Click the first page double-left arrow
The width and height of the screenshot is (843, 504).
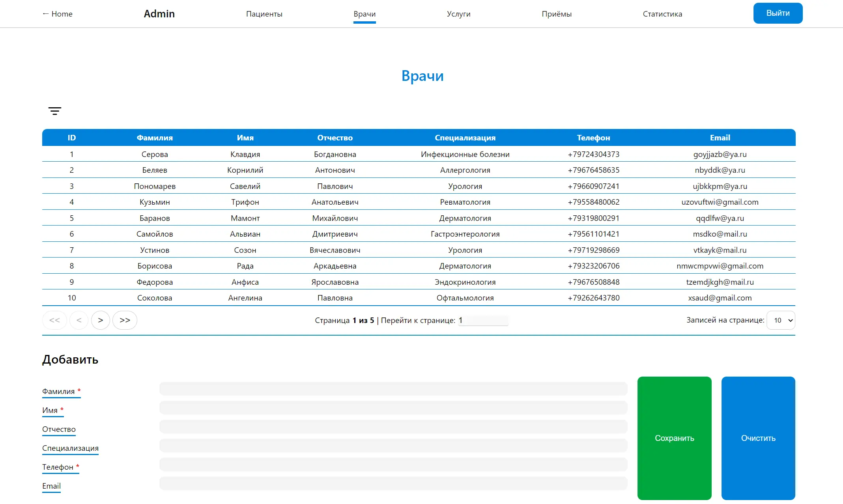(x=54, y=320)
